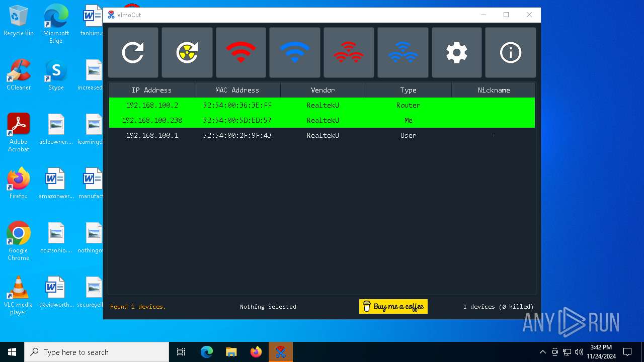Show hidden tray icons chevron
Viewport: 644px width, 362px height.
(542, 352)
